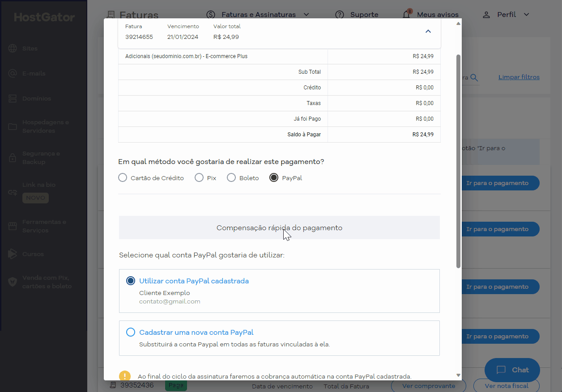Screen dimensions: 562x392
Task: Open E-mails in the sidebar menu
Action: [x=34, y=73]
